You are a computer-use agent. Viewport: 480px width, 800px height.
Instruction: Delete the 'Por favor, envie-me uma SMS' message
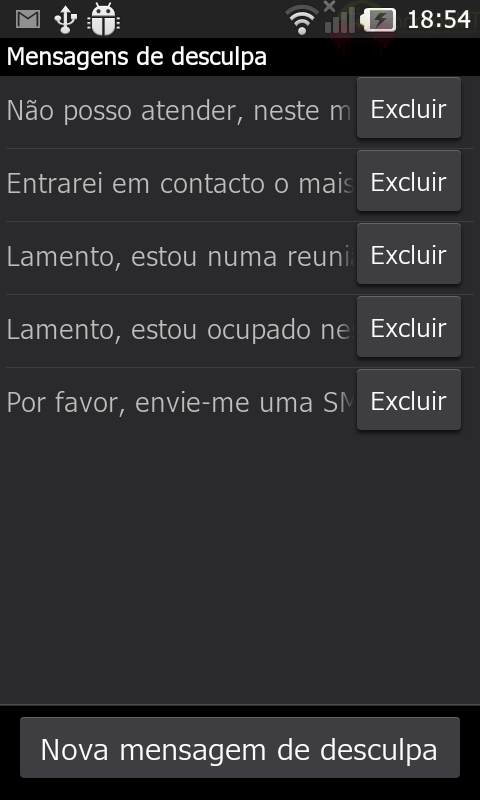pyautogui.click(x=409, y=400)
